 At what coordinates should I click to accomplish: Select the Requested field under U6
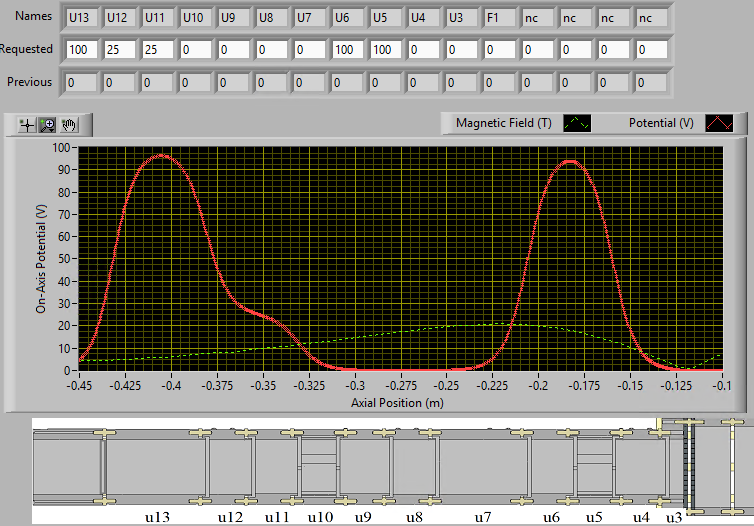pos(348,49)
